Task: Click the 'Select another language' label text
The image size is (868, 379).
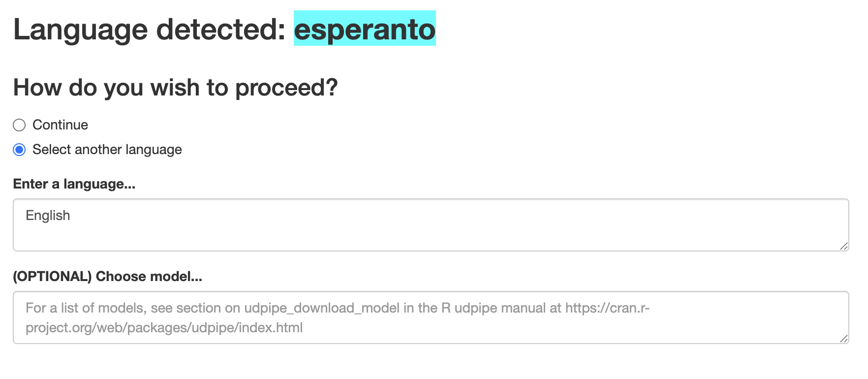Action: (107, 150)
